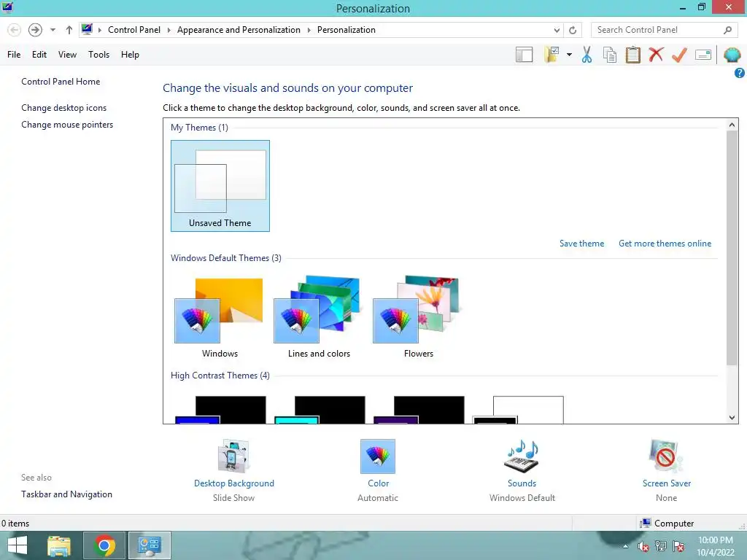Click the theme list scroll down arrow
Viewport: 747px width, 560px height.
pyautogui.click(x=732, y=418)
